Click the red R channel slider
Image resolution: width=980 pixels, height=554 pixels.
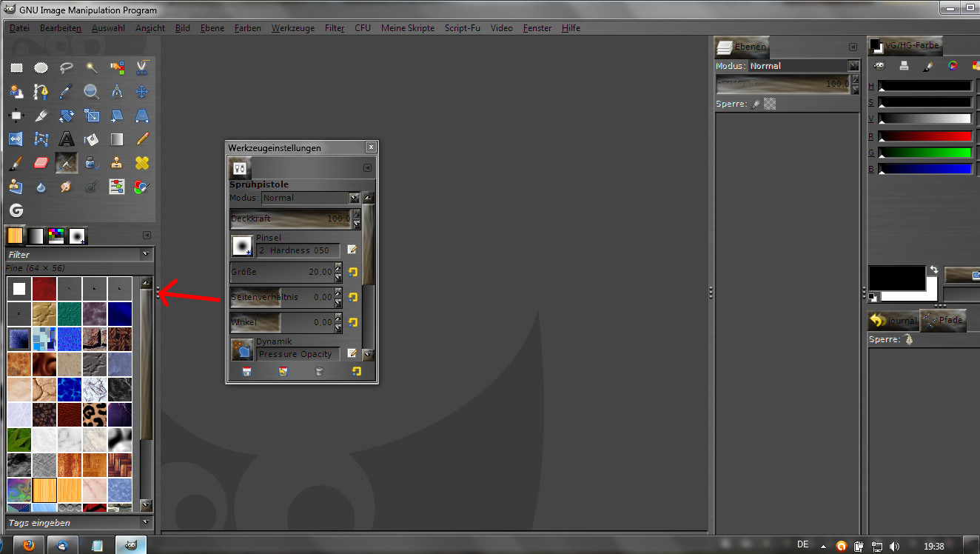(924, 136)
